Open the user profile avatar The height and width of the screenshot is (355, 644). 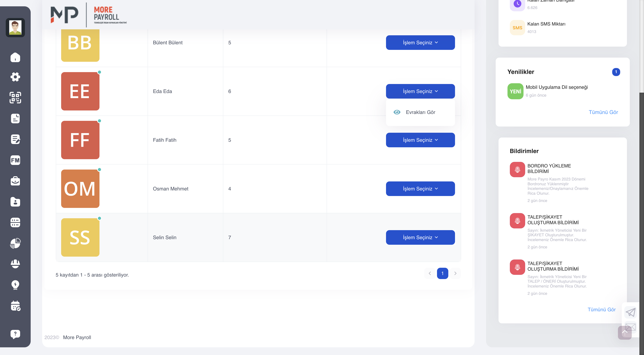[x=15, y=27]
